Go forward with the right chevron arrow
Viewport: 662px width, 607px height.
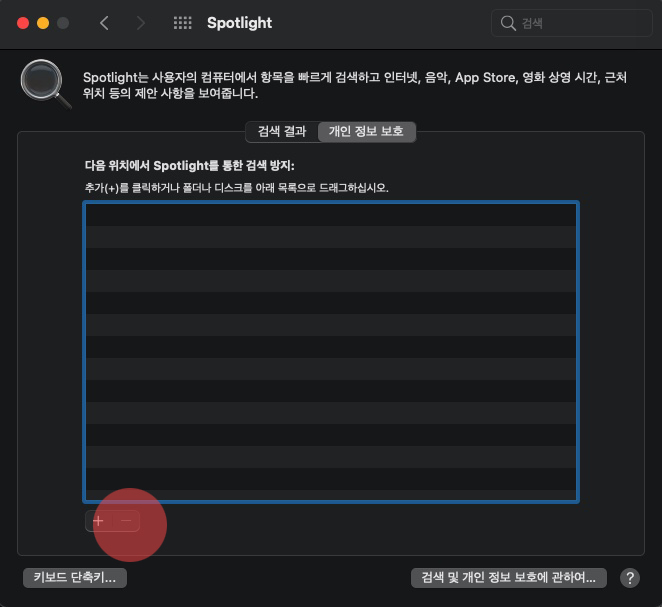coord(141,23)
